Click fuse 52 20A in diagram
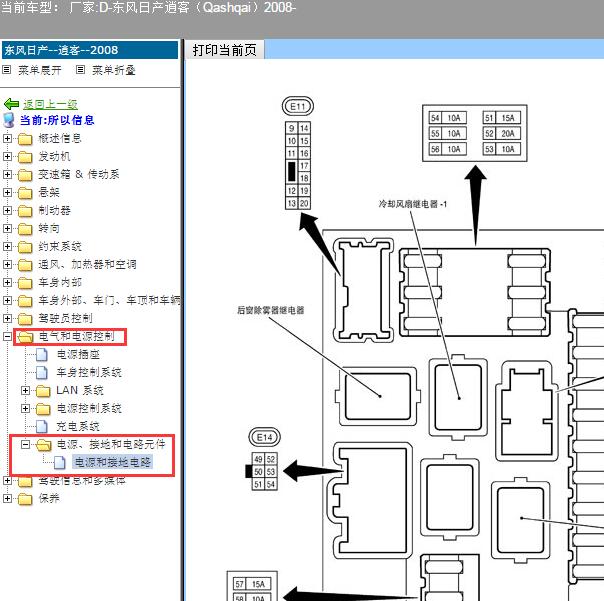Screen dimensions: 604x601 coord(502,133)
